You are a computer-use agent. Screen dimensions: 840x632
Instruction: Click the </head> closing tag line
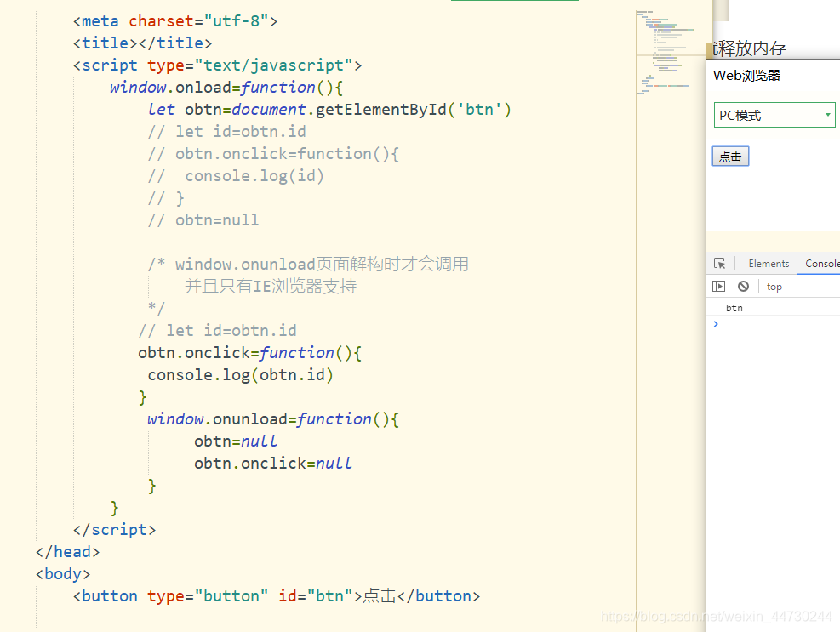(x=67, y=552)
